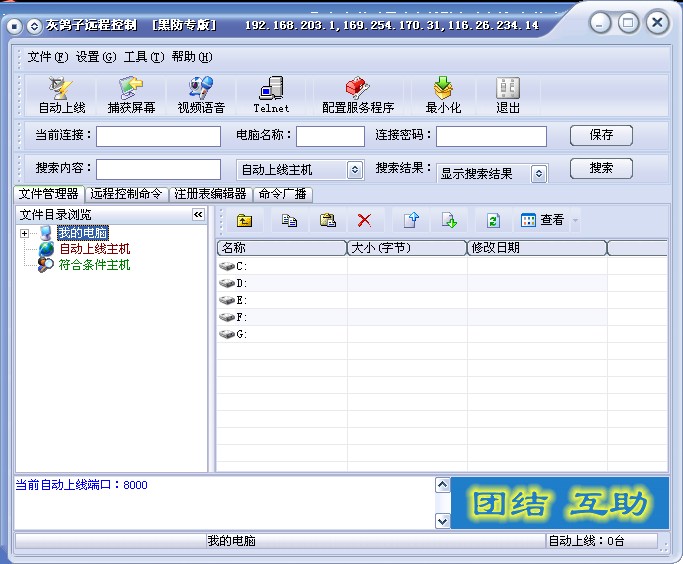Open the Telnet tool
The height and width of the screenshot is (564, 683).
(x=271, y=95)
